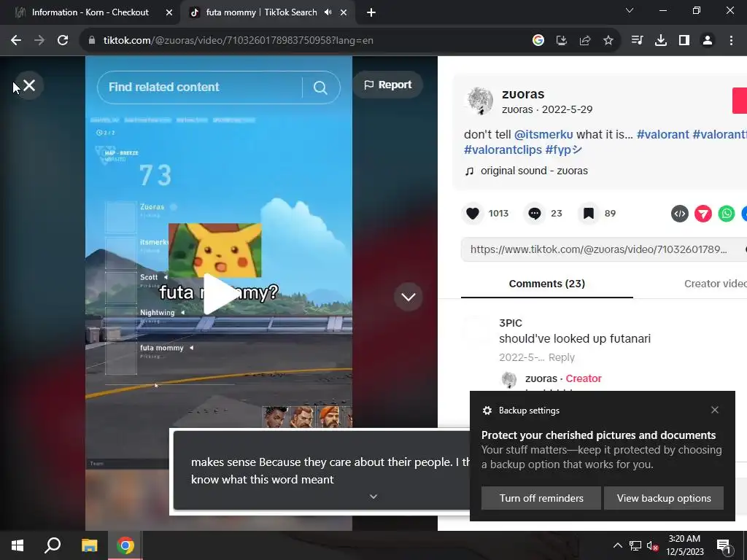Open zuoras Creator reply avatar
The height and width of the screenshot is (560, 747).
pyautogui.click(x=508, y=379)
